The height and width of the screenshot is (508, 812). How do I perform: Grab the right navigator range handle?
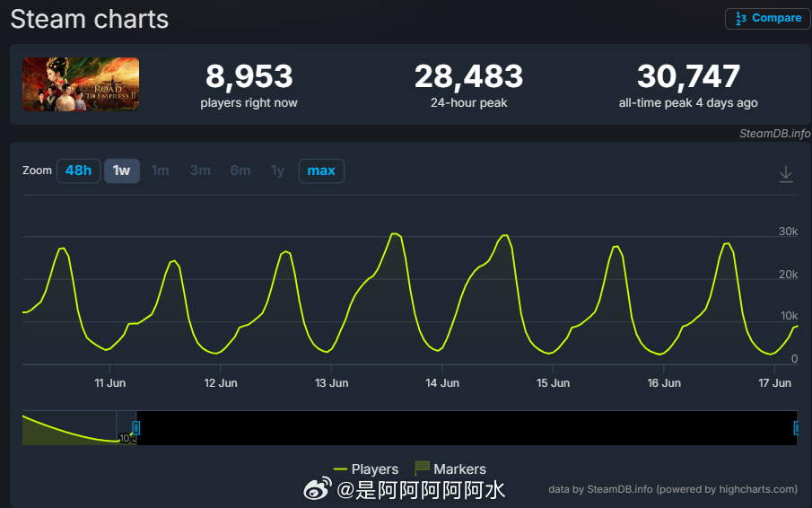797,428
